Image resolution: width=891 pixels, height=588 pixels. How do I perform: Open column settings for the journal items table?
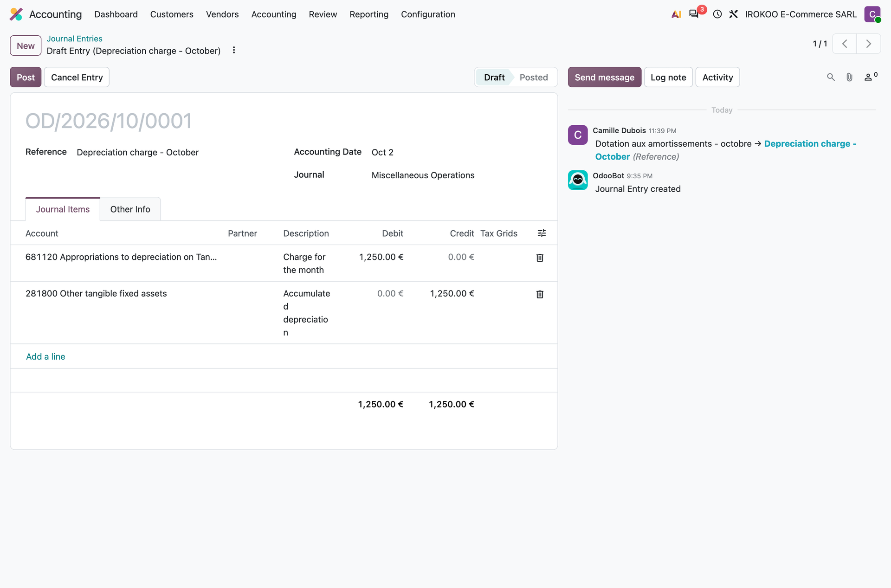click(x=542, y=233)
